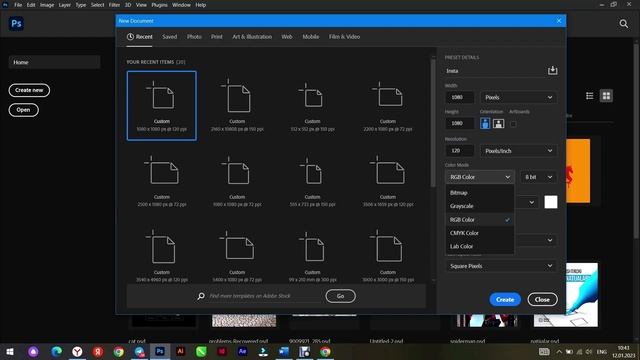The height and width of the screenshot is (360, 640).
Task: Click the ENG language indicator
Action: [x=602, y=351]
